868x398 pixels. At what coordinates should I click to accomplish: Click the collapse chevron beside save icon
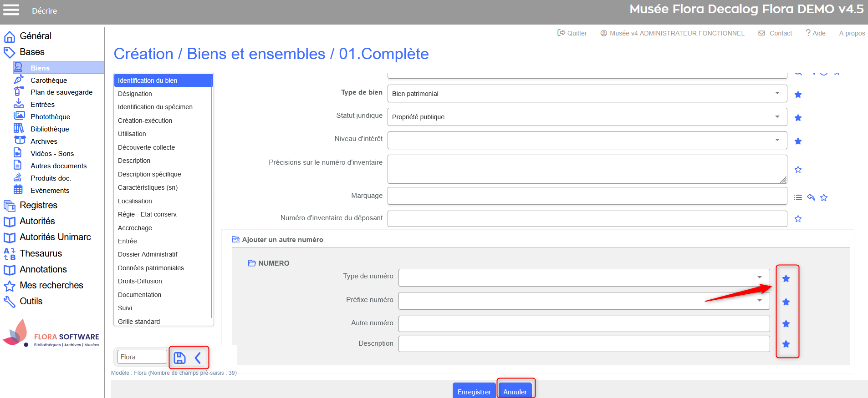point(198,358)
